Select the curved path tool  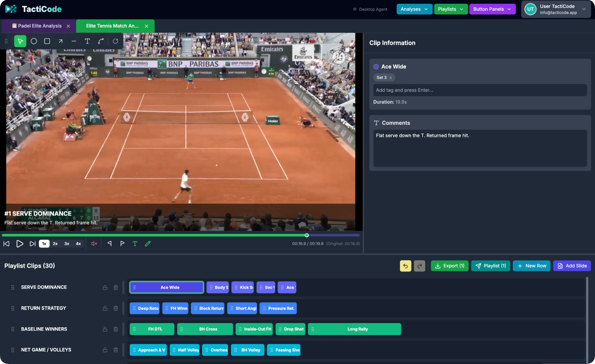tap(101, 41)
